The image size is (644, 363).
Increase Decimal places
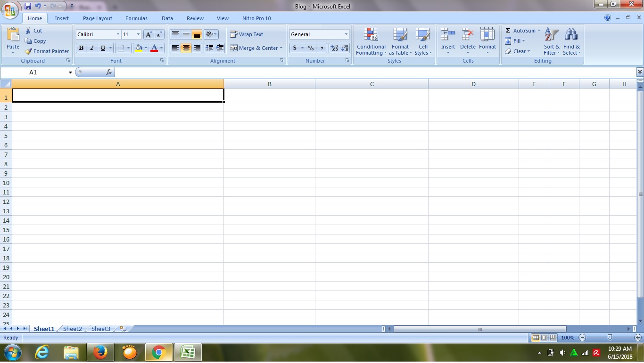tap(334, 48)
